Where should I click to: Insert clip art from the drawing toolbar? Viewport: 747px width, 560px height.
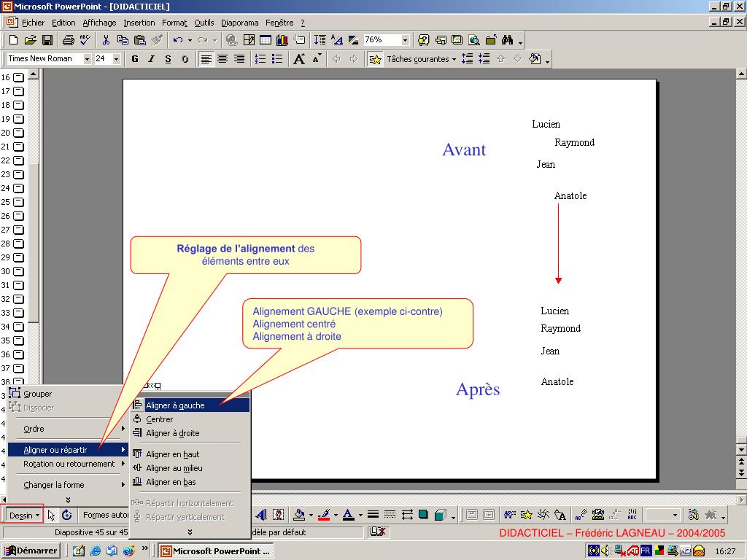point(278,515)
